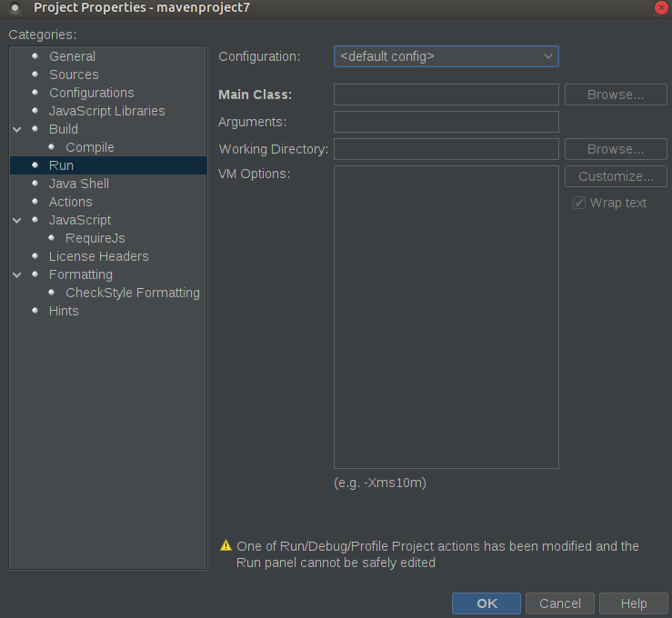672x618 pixels.
Task: Browse for the Working Directory
Action: [x=616, y=149]
